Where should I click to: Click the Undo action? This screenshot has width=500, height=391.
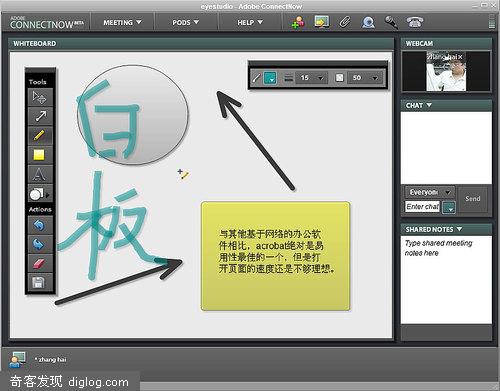click(40, 225)
